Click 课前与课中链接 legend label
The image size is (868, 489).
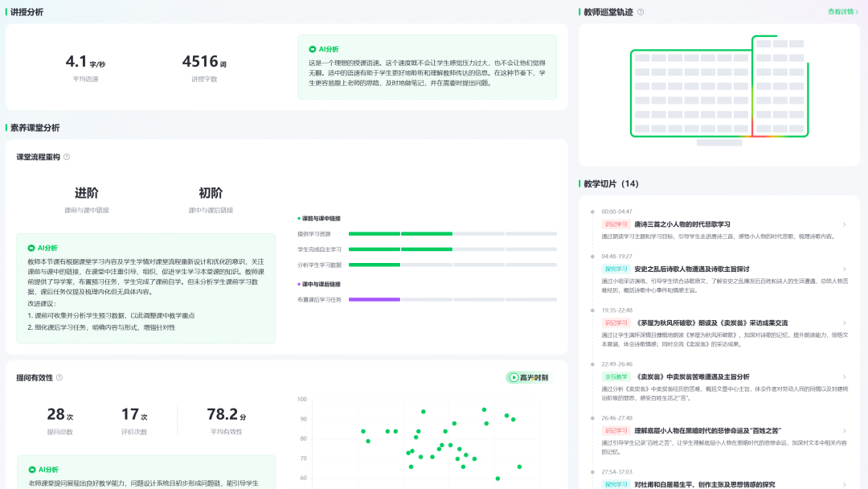point(321,218)
